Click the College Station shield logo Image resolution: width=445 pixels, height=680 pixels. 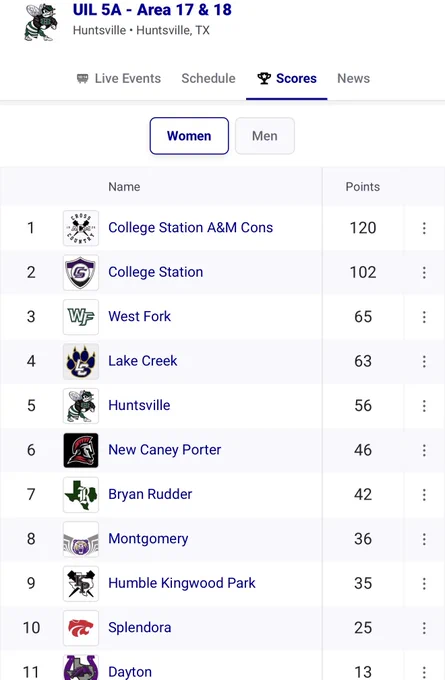tap(81, 272)
